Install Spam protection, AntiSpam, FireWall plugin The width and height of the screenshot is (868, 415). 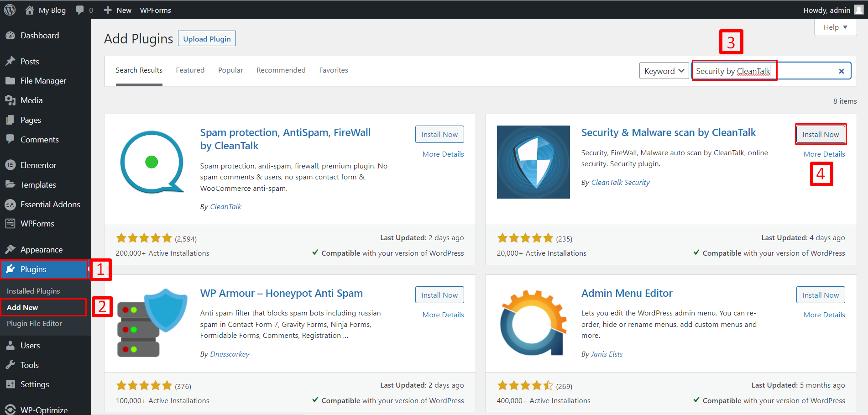[439, 134]
